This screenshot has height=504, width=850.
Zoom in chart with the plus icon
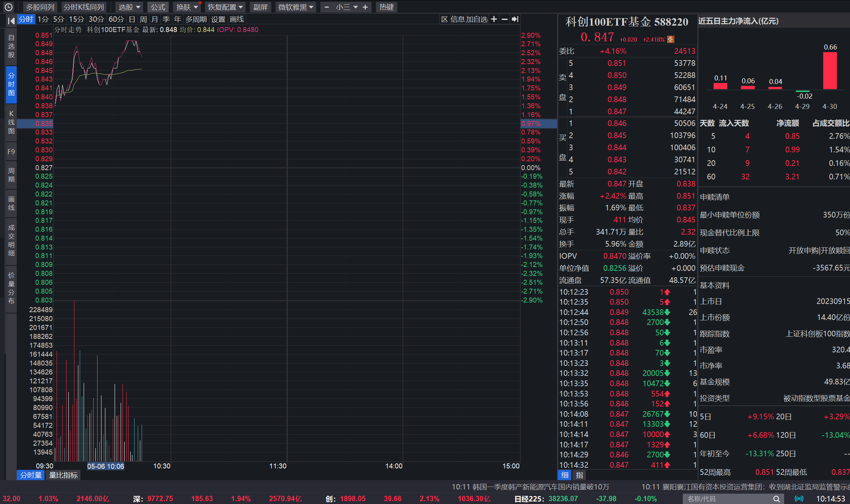[494, 19]
